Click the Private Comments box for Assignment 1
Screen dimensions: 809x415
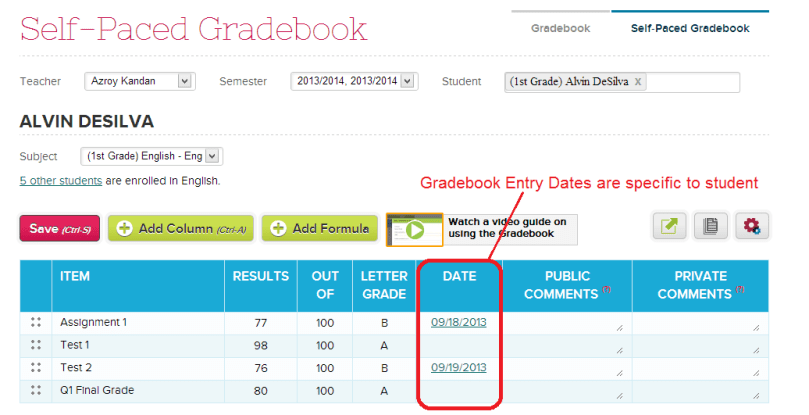700,323
